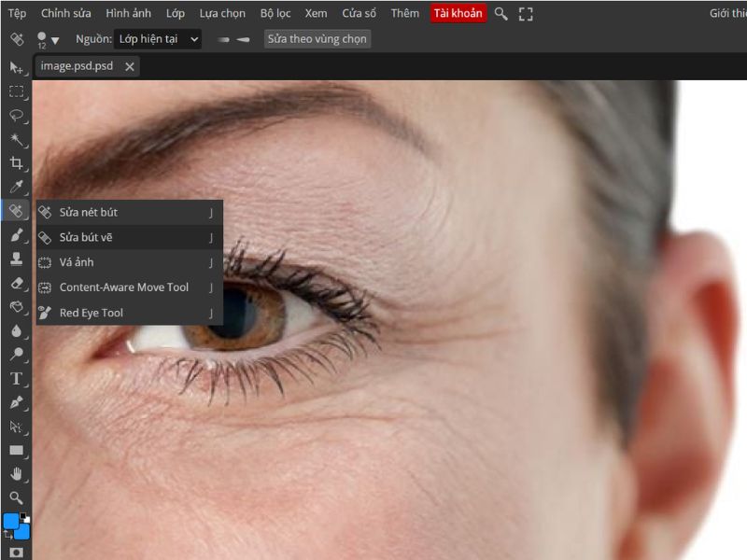Screen dimensions: 747x560
Task: Open the Cửa sổ menu
Action: click(359, 13)
